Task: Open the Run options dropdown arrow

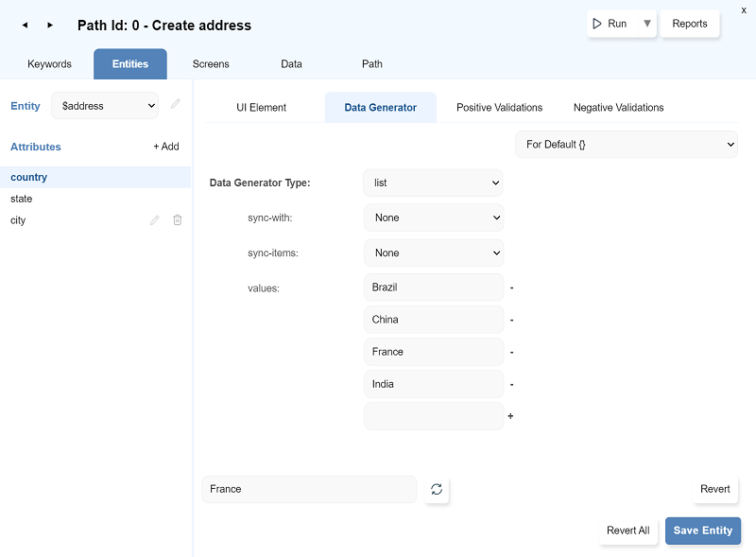Action: pos(646,24)
